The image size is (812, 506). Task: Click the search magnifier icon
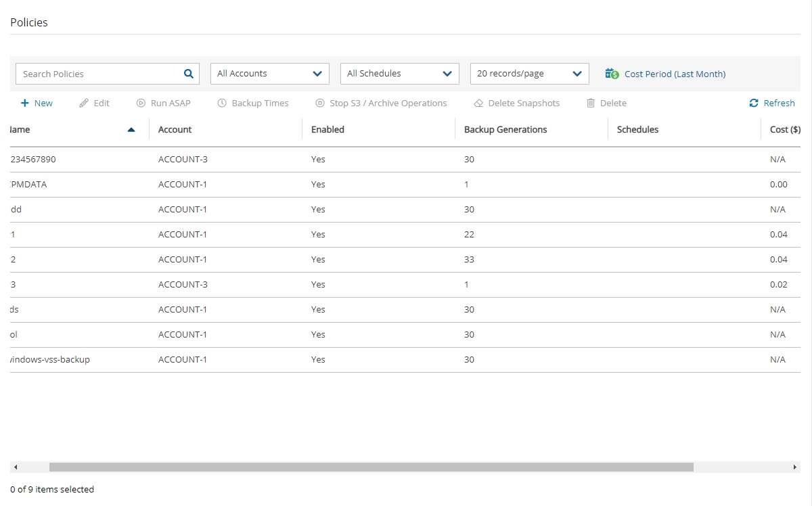189,74
